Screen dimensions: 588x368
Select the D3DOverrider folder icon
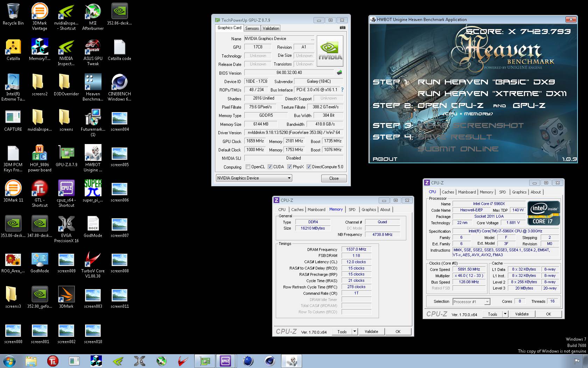[x=66, y=85]
